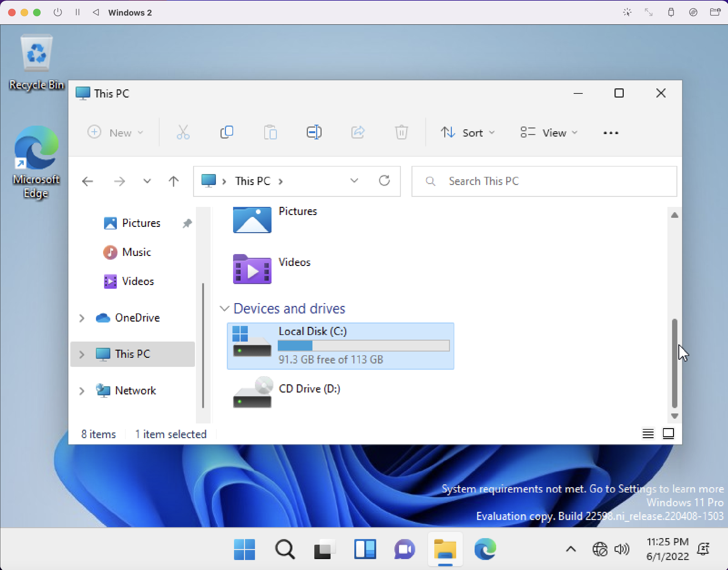Open Microsoft Edge from the taskbar
This screenshot has width=728, height=570.
tap(485, 549)
